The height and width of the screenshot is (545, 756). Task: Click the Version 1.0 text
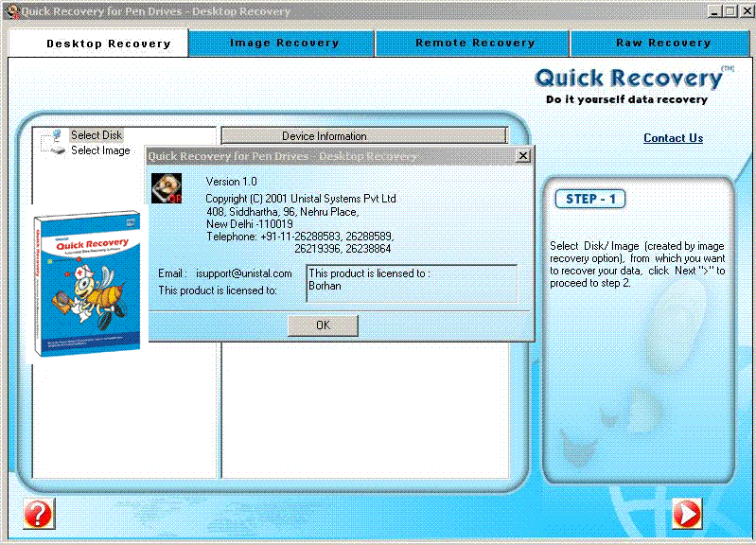(231, 182)
